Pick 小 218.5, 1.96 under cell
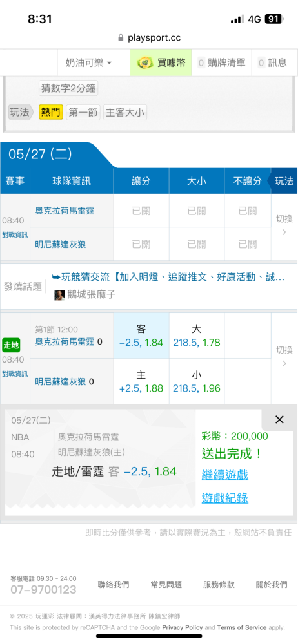This screenshot has width=298, height=644. coord(197,381)
